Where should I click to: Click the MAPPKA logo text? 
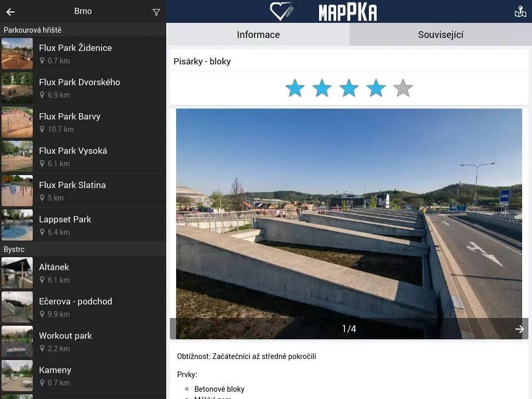[x=348, y=12]
